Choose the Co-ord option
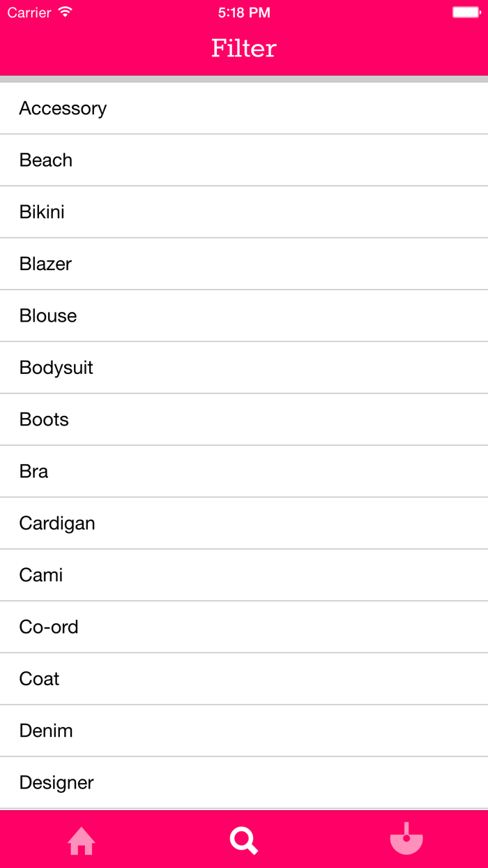Image resolution: width=488 pixels, height=868 pixels. click(244, 627)
